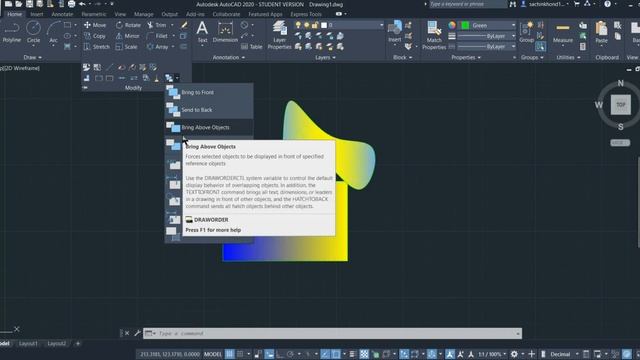Click the Copy tool
Viewport: 640px width, 360px height.
pos(95,36)
